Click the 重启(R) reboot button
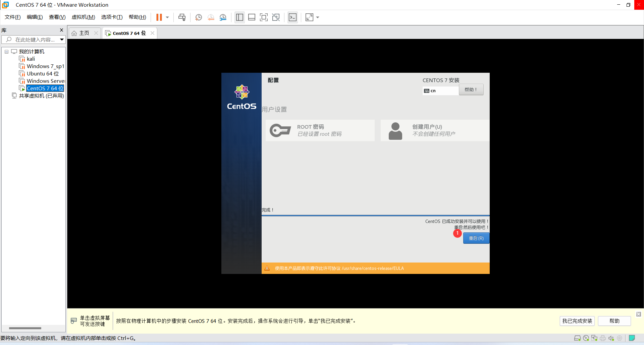The image size is (644, 345). (x=476, y=238)
